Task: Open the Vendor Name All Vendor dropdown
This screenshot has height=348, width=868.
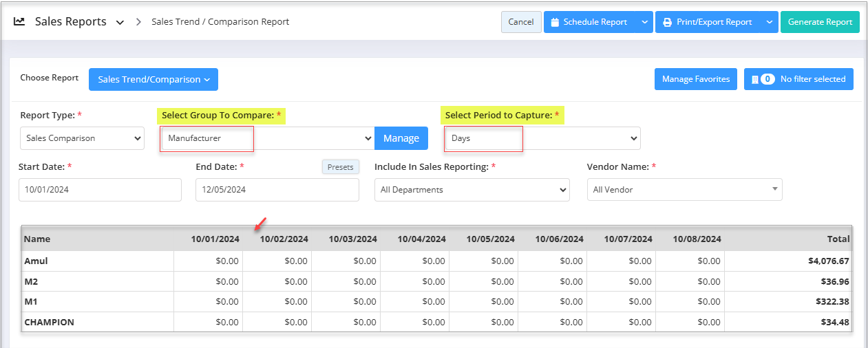Action: pyautogui.click(x=685, y=190)
